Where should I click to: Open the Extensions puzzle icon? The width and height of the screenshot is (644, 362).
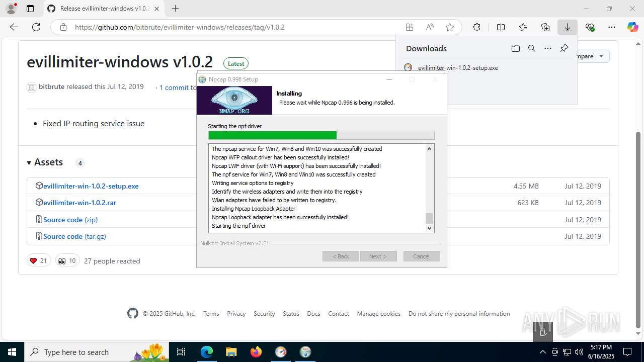[476, 27]
